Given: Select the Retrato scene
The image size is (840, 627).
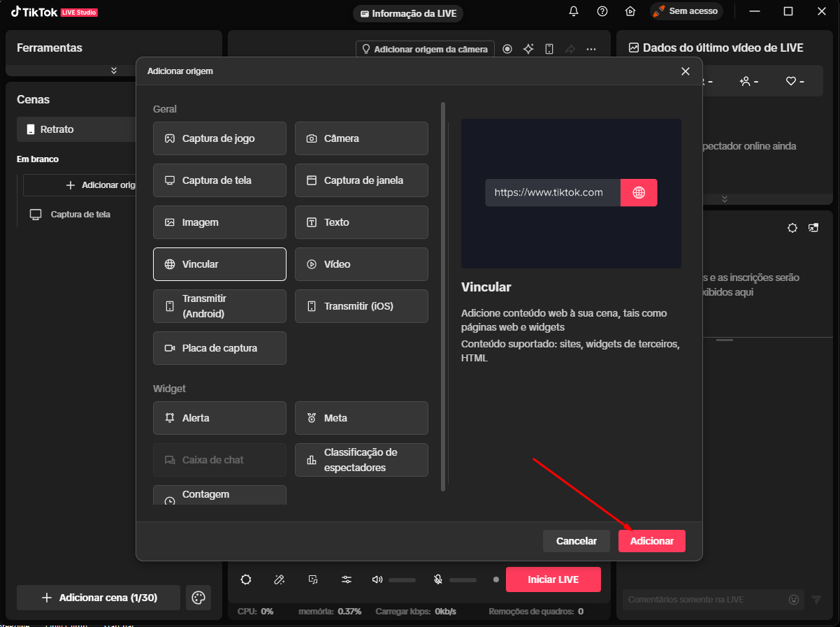Looking at the screenshot, I should click(x=76, y=129).
